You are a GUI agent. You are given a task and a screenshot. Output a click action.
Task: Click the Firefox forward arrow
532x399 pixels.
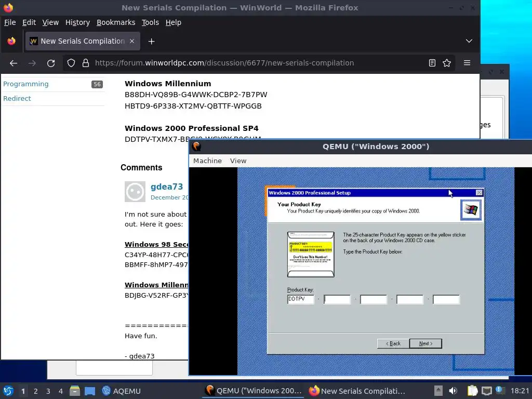(32, 63)
